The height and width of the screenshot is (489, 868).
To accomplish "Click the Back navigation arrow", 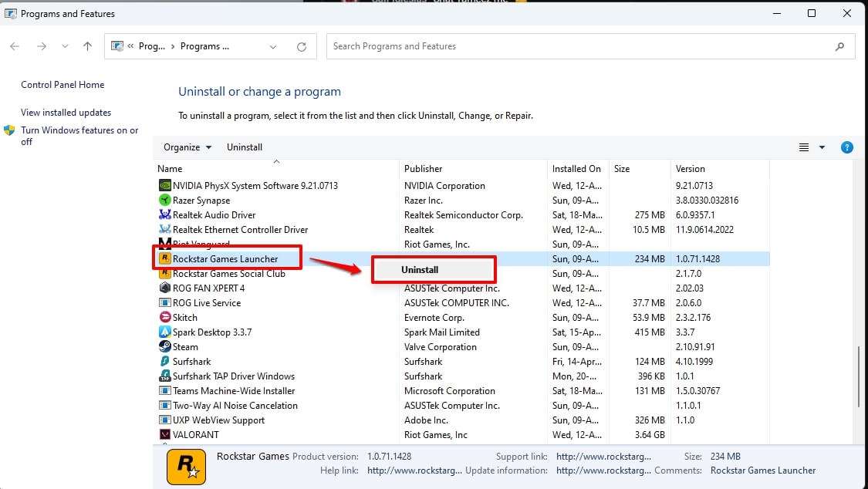I will click(x=14, y=46).
